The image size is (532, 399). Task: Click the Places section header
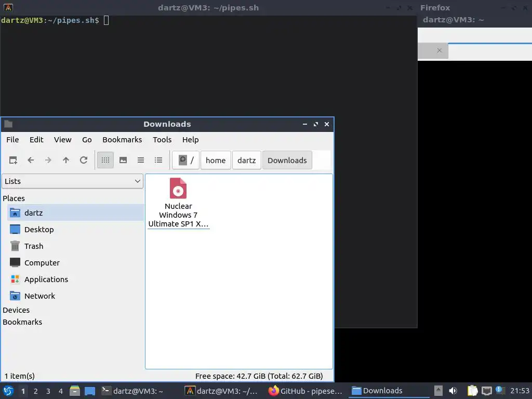[14, 198]
